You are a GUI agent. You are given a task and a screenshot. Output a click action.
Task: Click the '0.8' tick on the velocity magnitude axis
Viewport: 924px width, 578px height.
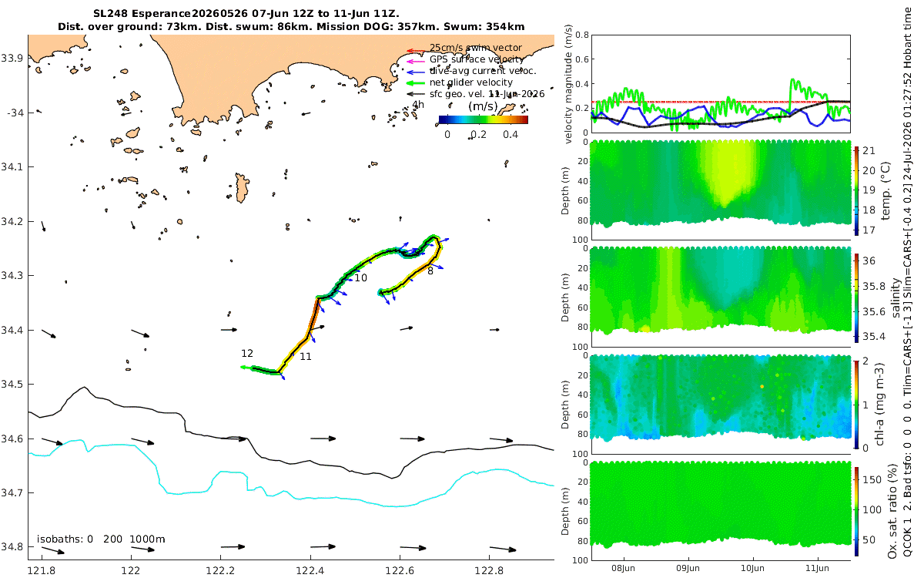coord(581,35)
